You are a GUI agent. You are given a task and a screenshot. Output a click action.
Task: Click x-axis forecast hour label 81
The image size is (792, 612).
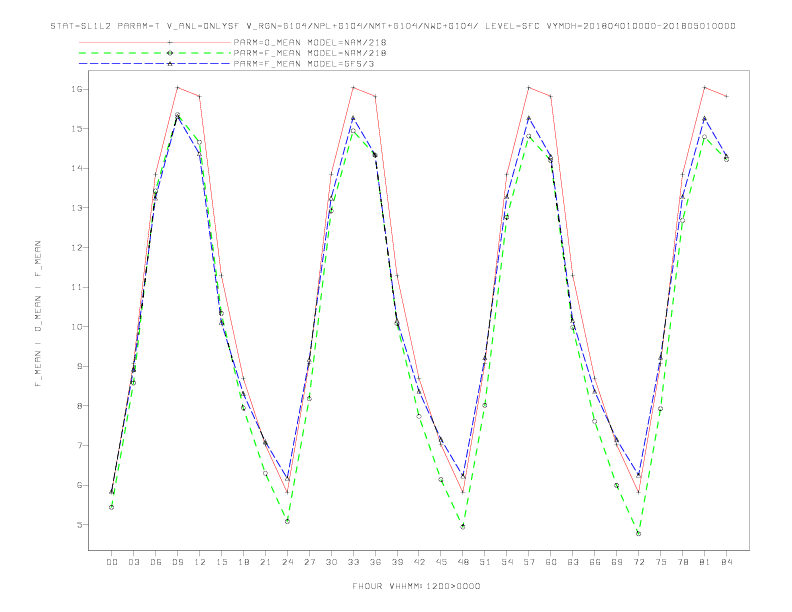pos(705,562)
